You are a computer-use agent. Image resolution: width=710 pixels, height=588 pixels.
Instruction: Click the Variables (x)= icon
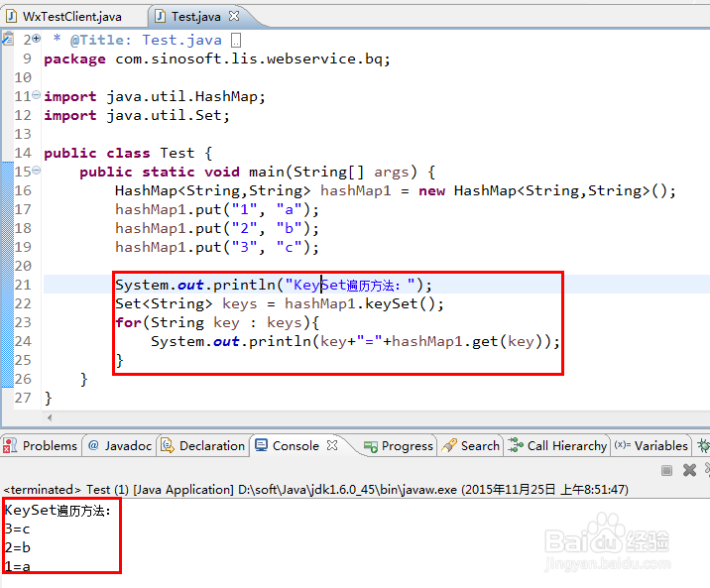point(623,445)
